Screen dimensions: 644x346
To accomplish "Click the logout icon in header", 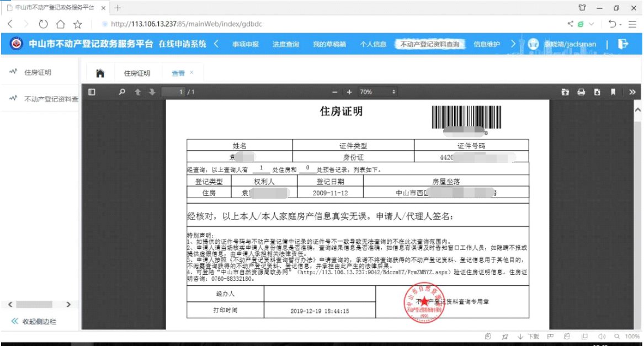I will pyautogui.click(x=623, y=44).
